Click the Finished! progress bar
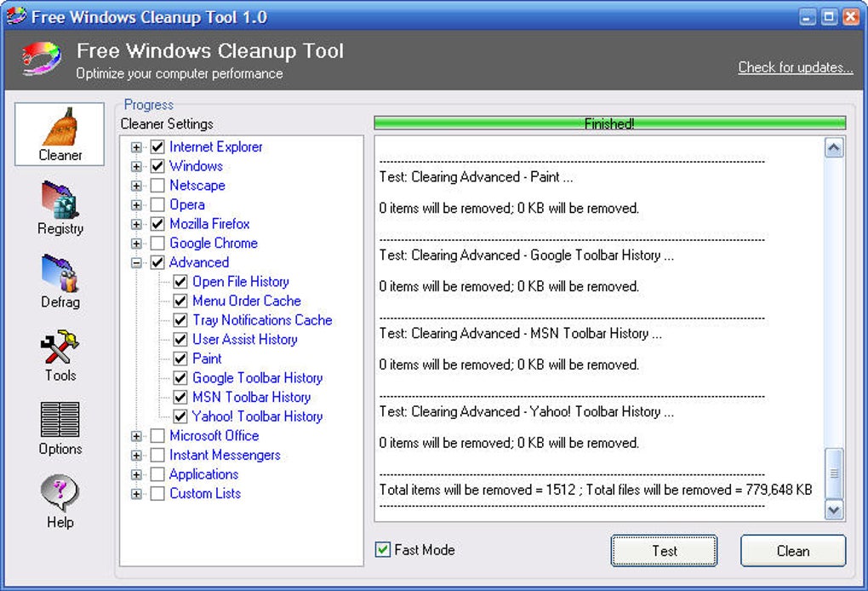 609,123
